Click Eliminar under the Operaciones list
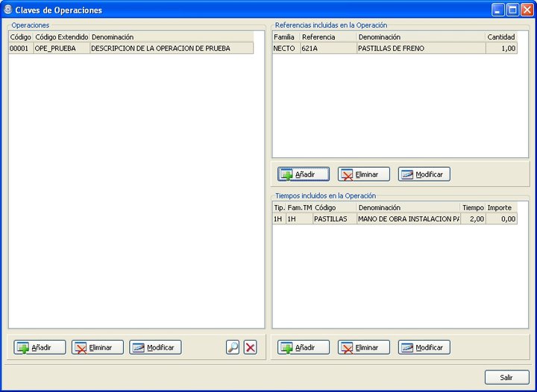 coord(98,347)
